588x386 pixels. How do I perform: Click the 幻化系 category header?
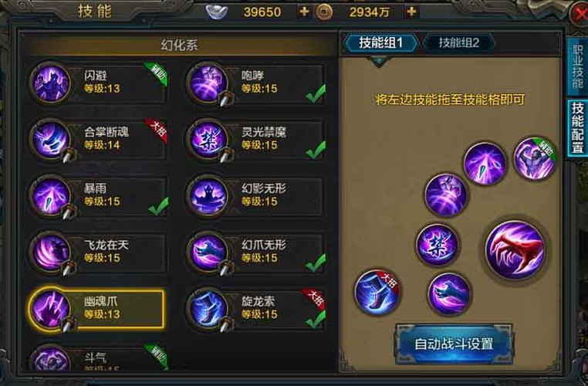point(179,46)
